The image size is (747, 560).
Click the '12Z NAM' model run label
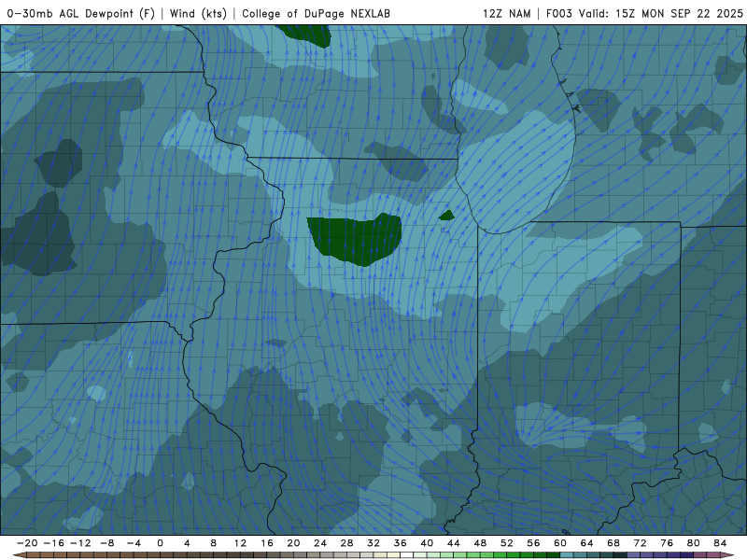(506, 13)
